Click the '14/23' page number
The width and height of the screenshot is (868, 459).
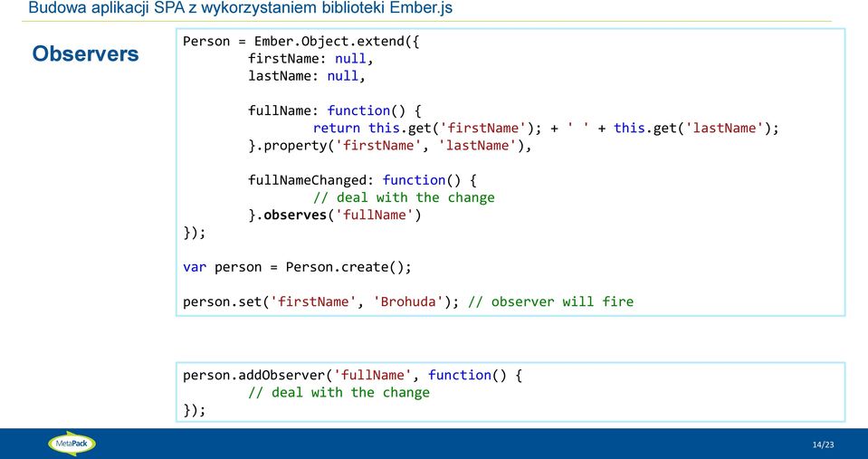[x=823, y=445]
